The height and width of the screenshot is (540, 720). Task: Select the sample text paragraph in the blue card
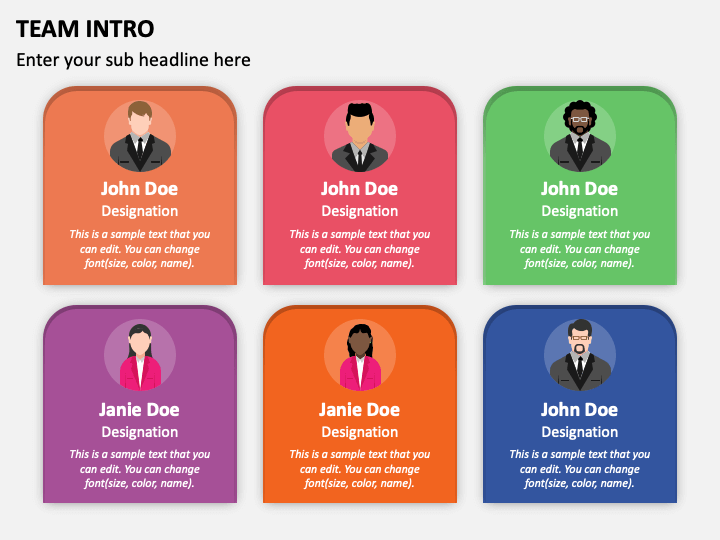(579, 468)
